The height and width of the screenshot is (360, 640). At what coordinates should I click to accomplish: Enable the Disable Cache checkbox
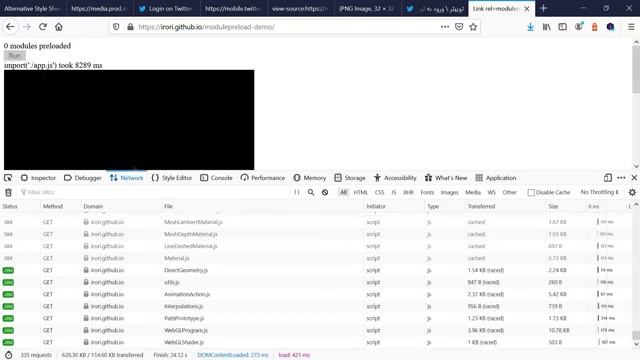tap(531, 192)
